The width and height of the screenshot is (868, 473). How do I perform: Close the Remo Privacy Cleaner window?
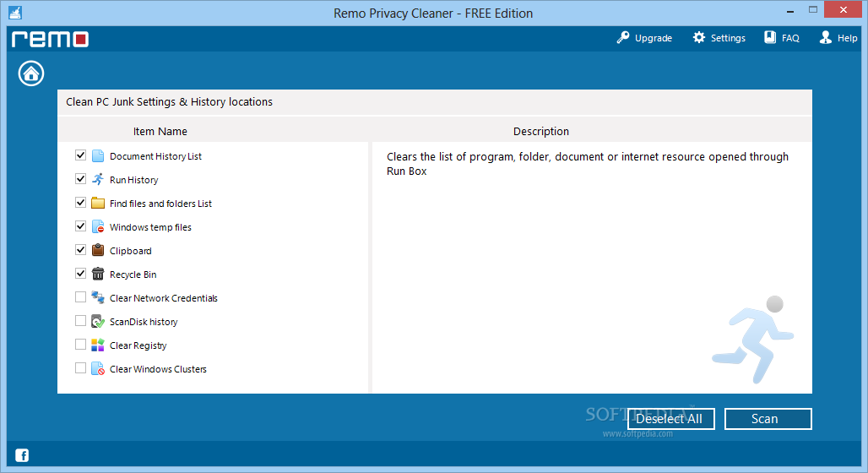pyautogui.click(x=843, y=9)
